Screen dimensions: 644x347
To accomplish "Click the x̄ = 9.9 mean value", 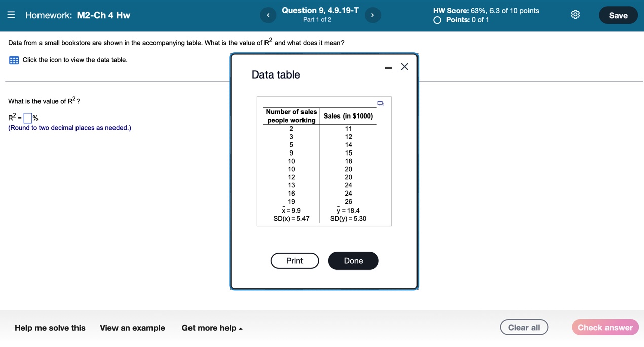I will 291,210.
